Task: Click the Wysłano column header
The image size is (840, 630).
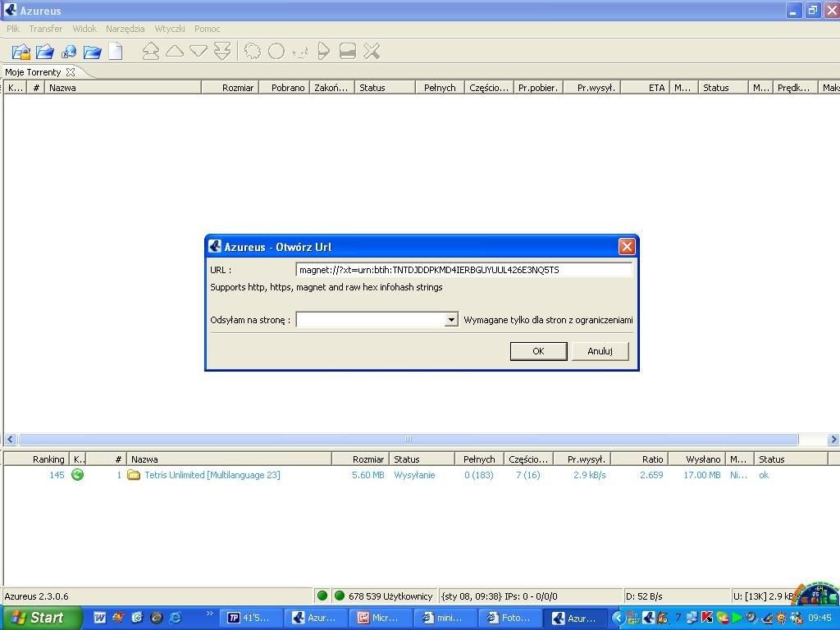Action: 697,459
